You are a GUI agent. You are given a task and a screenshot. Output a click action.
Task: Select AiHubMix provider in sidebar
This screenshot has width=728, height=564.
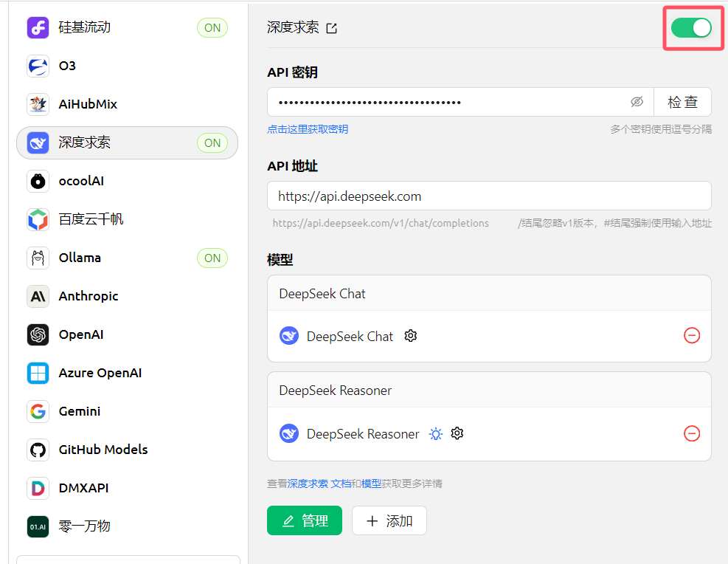[x=127, y=104]
